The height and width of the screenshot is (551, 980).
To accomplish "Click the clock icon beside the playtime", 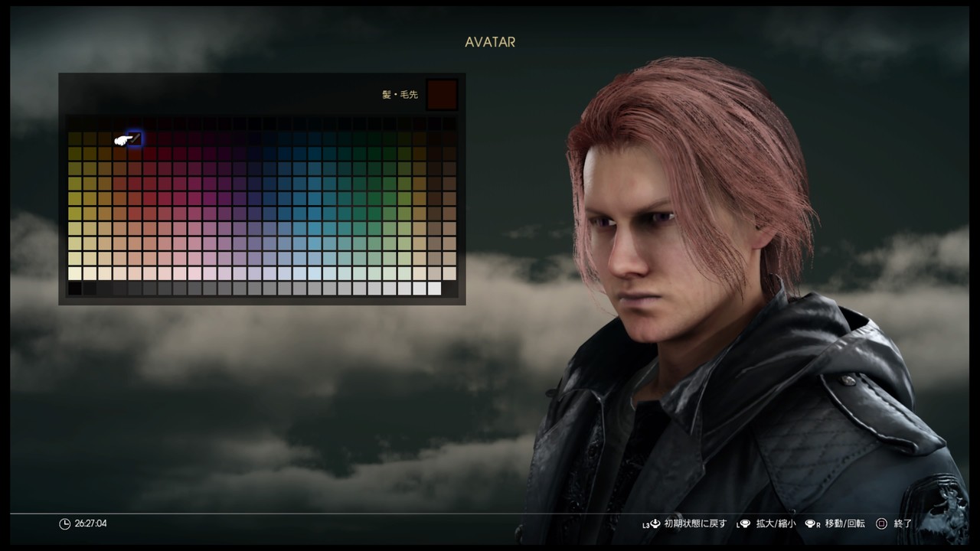I will tap(64, 524).
